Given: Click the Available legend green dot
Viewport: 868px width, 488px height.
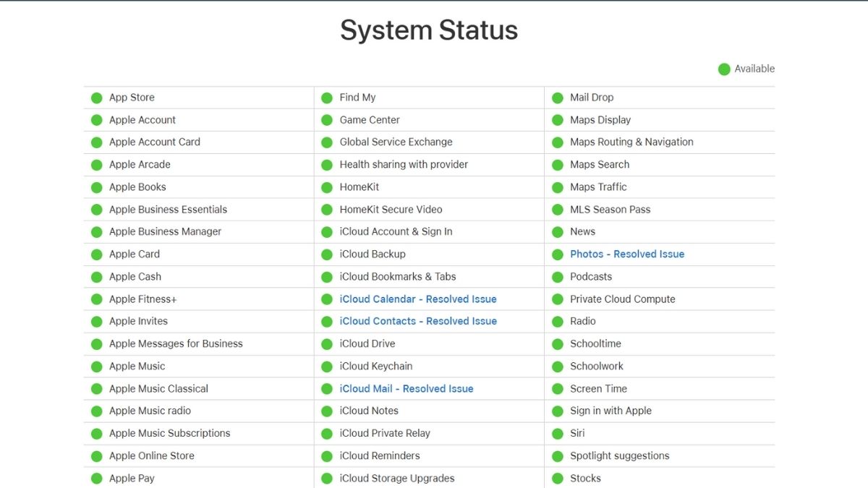Looking at the screenshot, I should coord(724,69).
